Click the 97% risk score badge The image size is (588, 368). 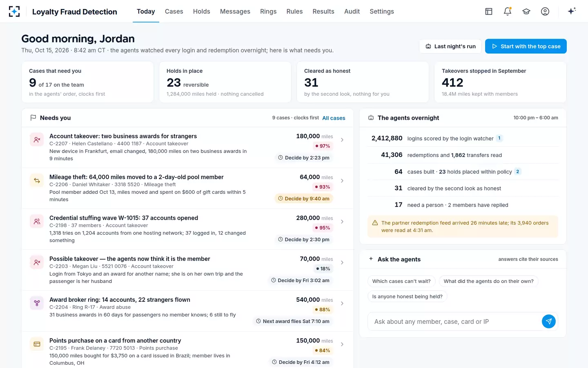[323, 146]
